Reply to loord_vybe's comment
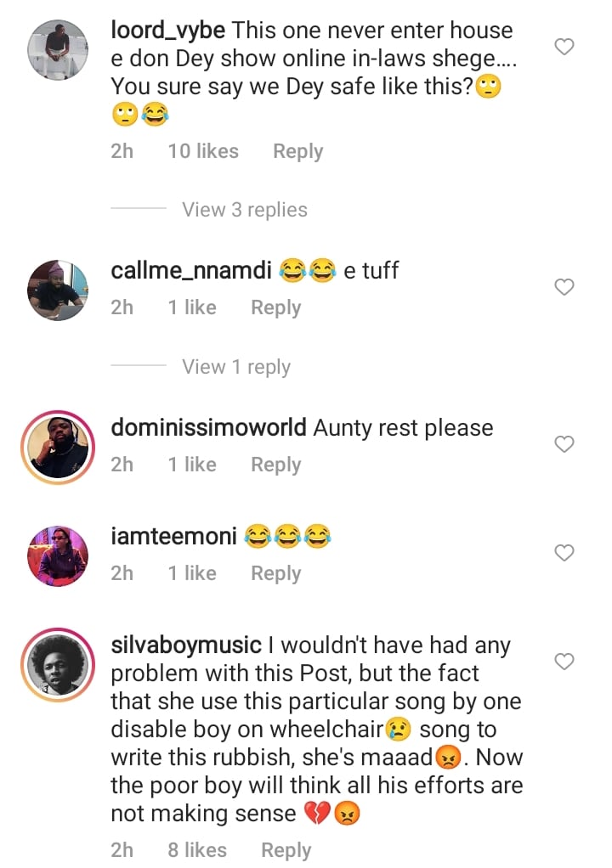This screenshot has width=612, height=868. [x=297, y=151]
